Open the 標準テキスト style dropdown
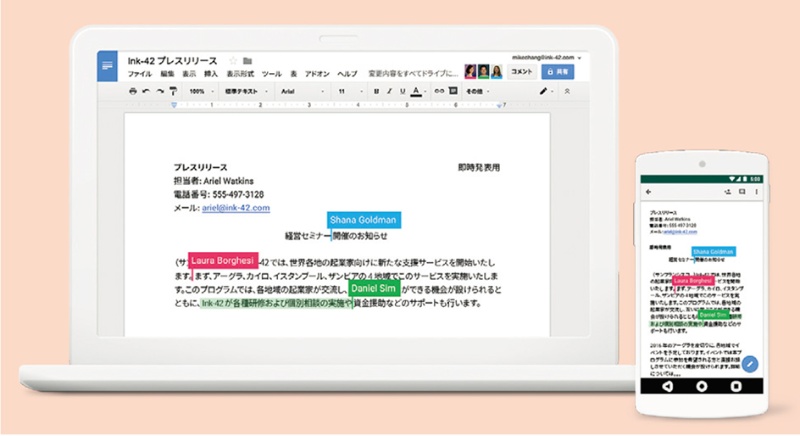Screen dimensions: 800x436 point(245,91)
